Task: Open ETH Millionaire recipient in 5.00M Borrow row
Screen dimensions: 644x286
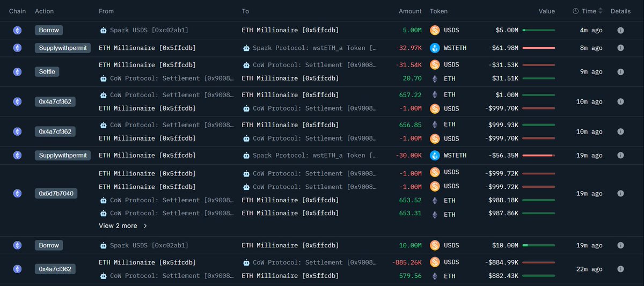Action: [290, 31]
